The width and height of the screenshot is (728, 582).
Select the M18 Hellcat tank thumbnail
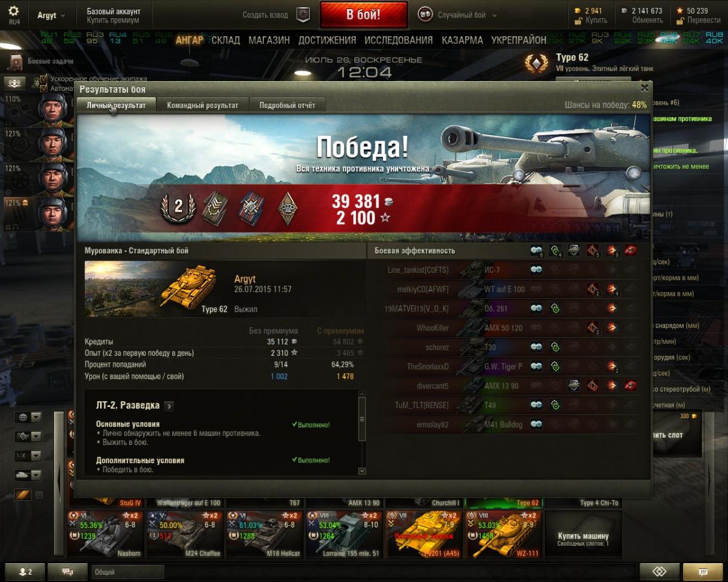(x=264, y=534)
